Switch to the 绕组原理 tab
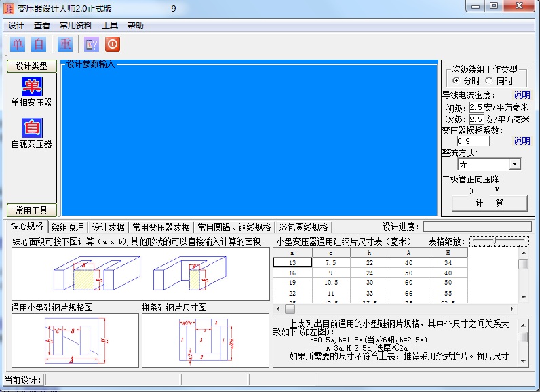This screenshot has width=540, height=392. point(68,227)
